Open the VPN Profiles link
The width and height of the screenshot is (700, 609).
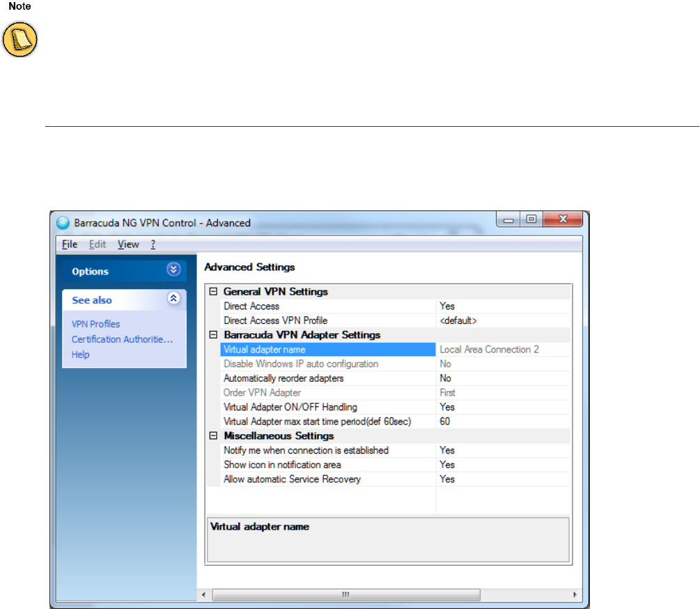coord(96,324)
